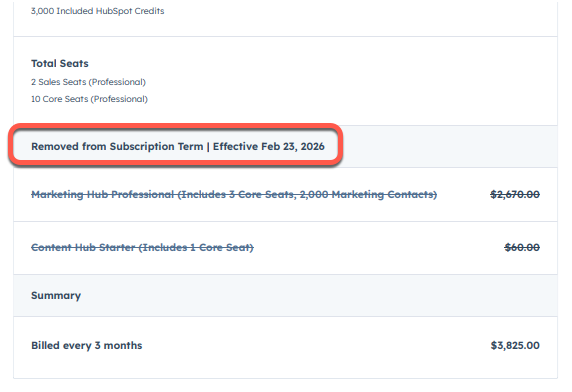Select the 2 Sales Seats (Professional) line

click(88, 82)
